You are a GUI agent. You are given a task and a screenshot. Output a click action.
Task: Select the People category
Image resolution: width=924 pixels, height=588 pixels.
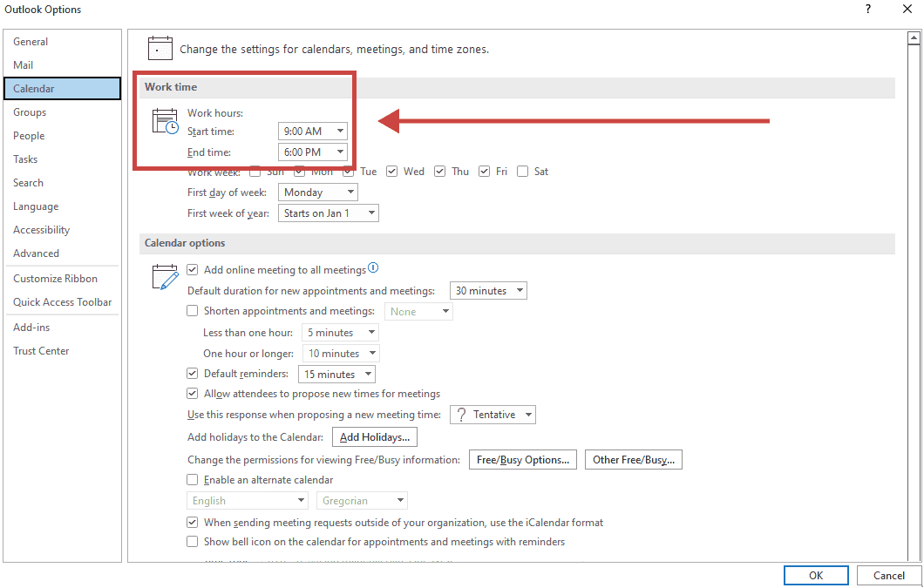(62, 136)
